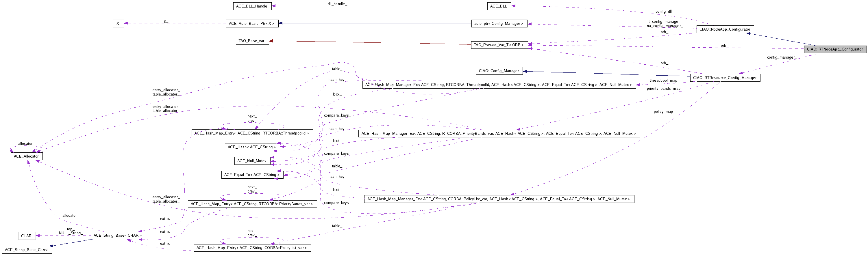This screenshot has width=868, height=256.
Task: Click ACE_Hash_Map_Entry RTCORBA::PriorityBands_var node
Action: click(x=252, y=204)
